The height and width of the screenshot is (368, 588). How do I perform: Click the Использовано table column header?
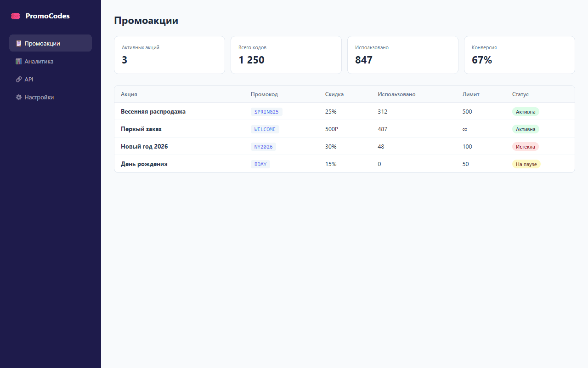396,94
